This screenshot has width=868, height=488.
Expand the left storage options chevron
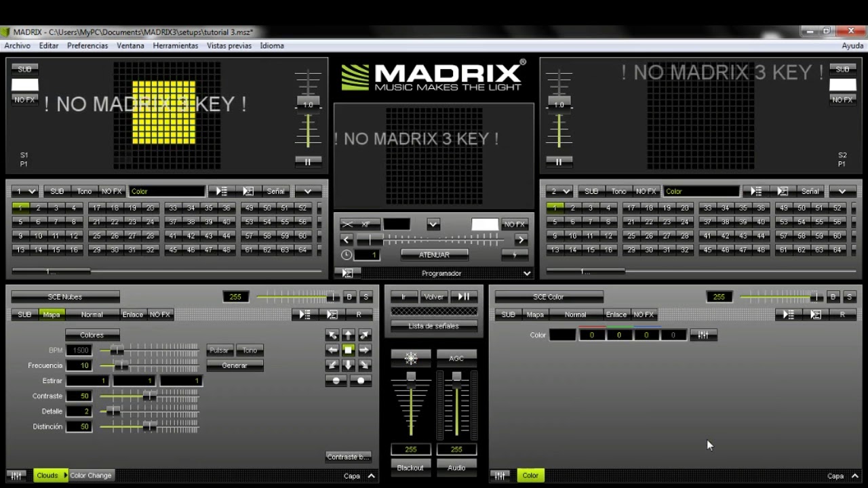point(308,191)
